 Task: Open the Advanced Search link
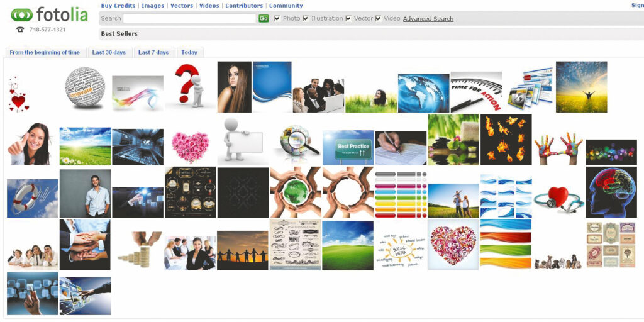point(428,19)
